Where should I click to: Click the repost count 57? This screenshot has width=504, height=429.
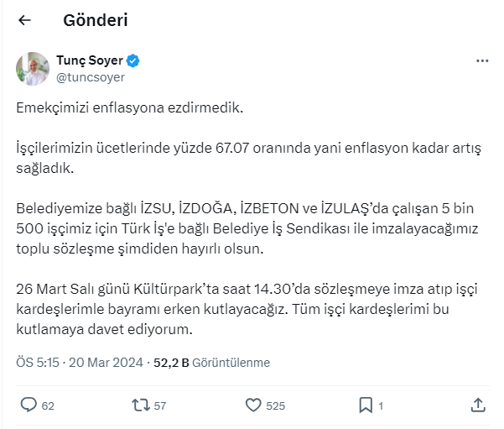(160, 405)
